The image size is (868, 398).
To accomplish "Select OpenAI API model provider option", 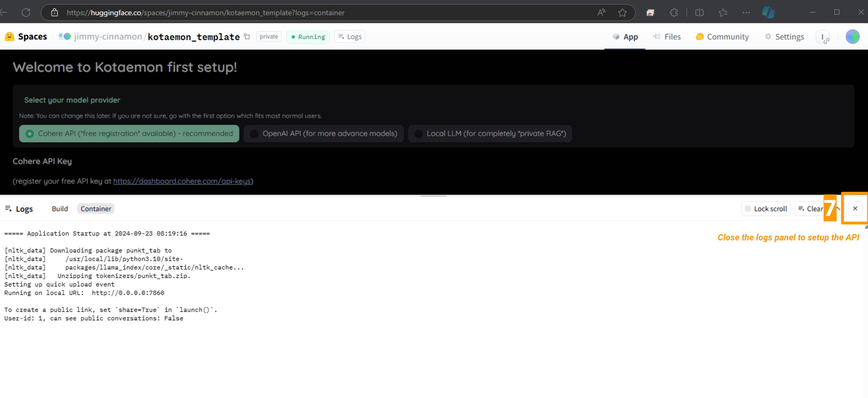I will point(323,134).
